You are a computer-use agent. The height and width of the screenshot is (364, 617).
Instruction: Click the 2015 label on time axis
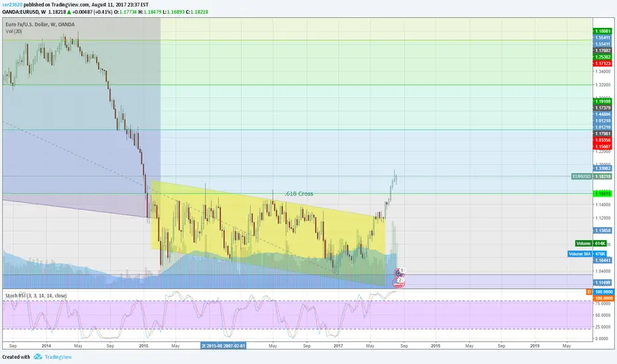144,346
